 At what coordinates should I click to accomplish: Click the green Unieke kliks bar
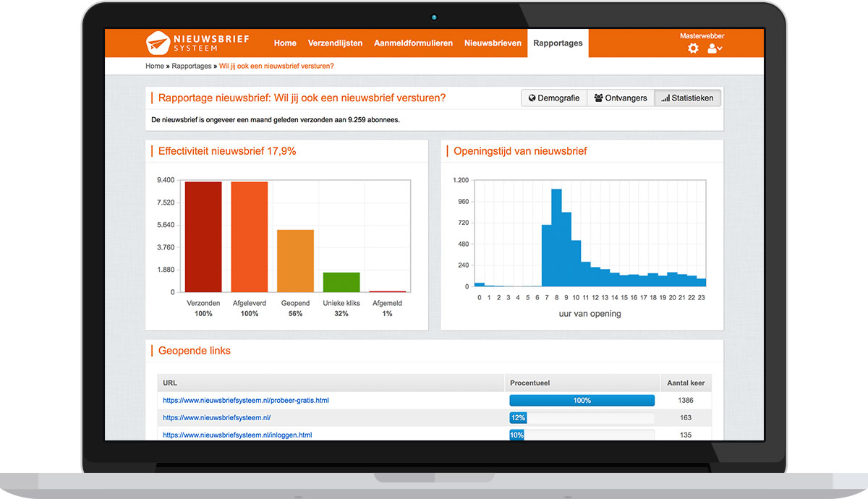click(341, 282)
